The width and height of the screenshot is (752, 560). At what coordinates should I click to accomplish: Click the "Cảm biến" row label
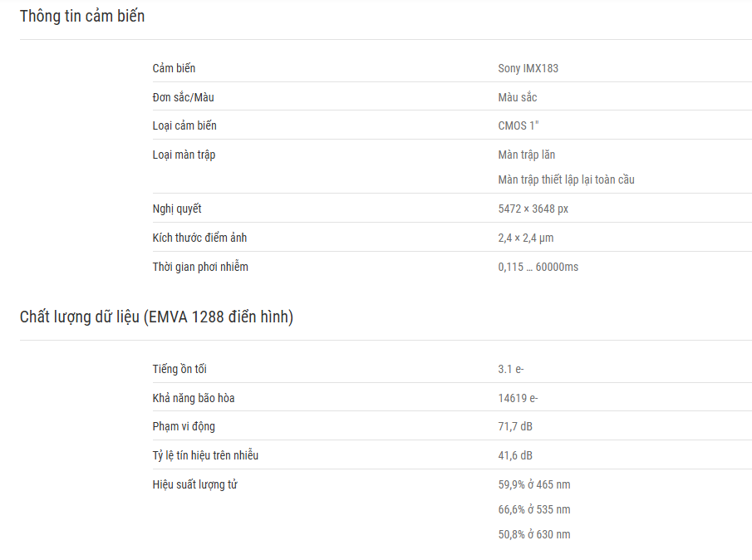point(174,68)
